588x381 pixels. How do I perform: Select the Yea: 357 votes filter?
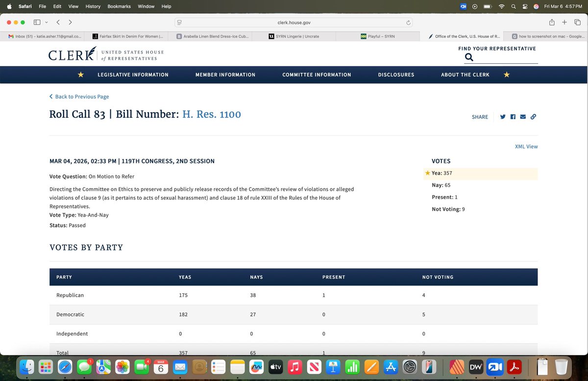(x=481, y=173)
